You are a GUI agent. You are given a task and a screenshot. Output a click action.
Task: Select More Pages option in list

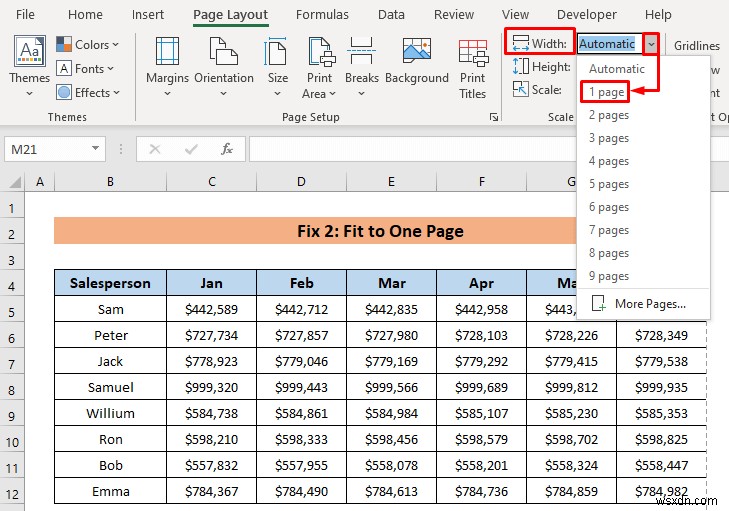pyautogui.click(x=650, y=304)
